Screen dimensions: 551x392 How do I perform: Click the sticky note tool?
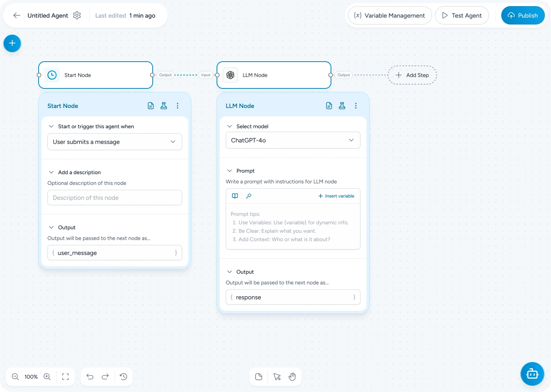(259, 377)
